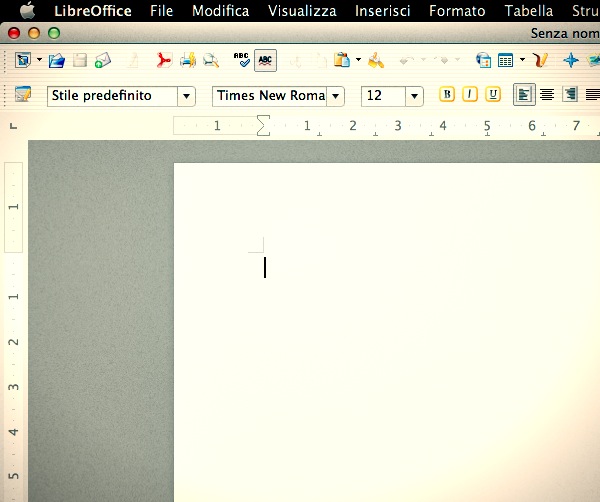This screenshot has height=502, width=600.
Task: Open the Navigator compass star icon
Action: (x=571, y=60)
